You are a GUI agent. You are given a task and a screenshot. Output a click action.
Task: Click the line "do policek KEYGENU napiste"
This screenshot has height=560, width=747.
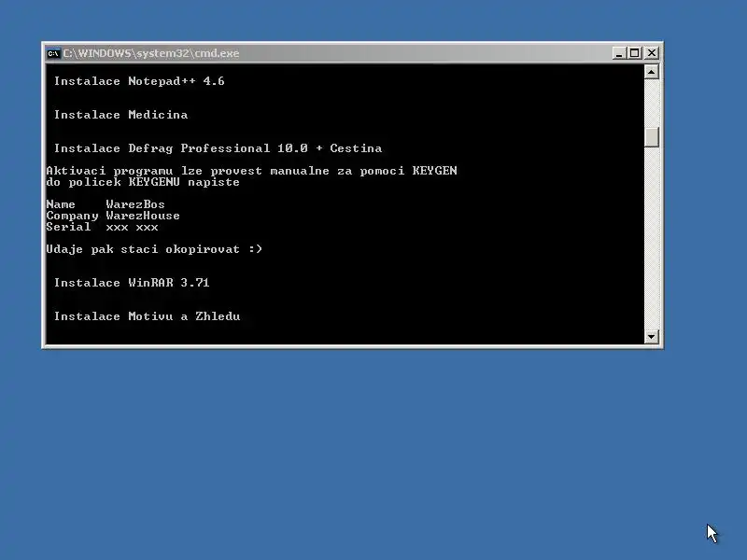(143, 182)
